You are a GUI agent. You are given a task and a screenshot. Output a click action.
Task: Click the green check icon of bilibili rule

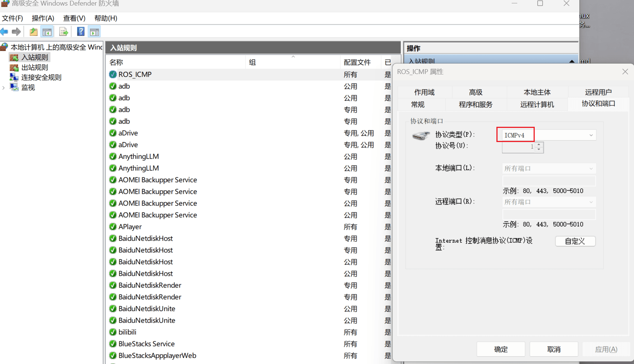113,332
